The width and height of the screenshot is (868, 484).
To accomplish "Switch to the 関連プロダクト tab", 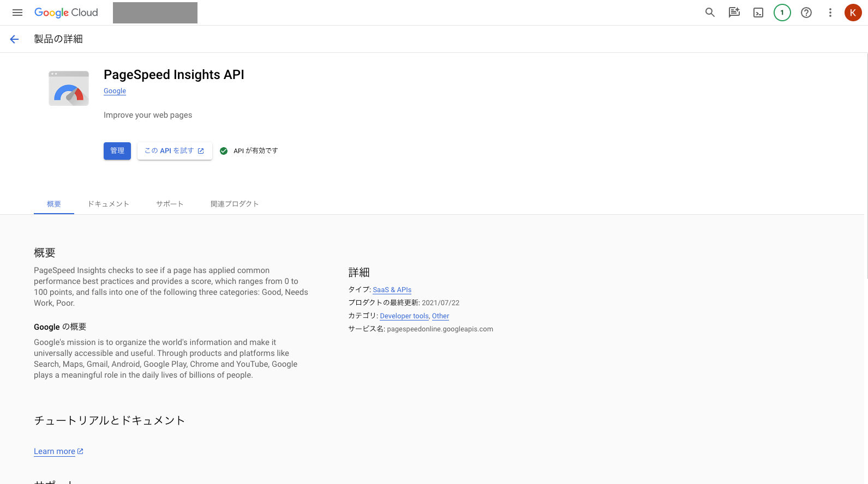I will 235,204.
